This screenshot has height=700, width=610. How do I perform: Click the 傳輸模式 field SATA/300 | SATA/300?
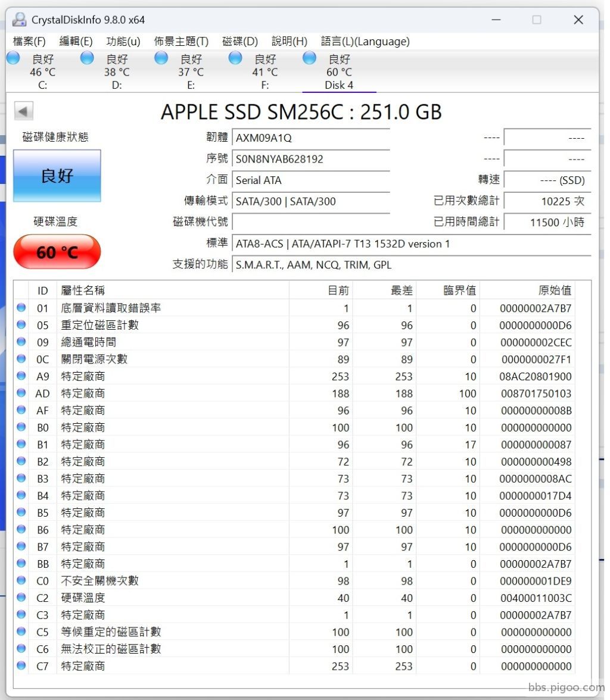click(311, 201)
